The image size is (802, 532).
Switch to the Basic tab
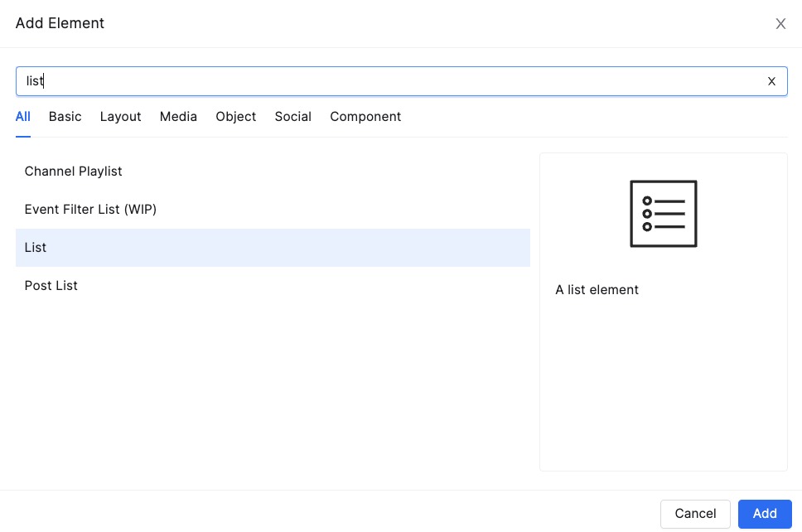tap(65, 117)
